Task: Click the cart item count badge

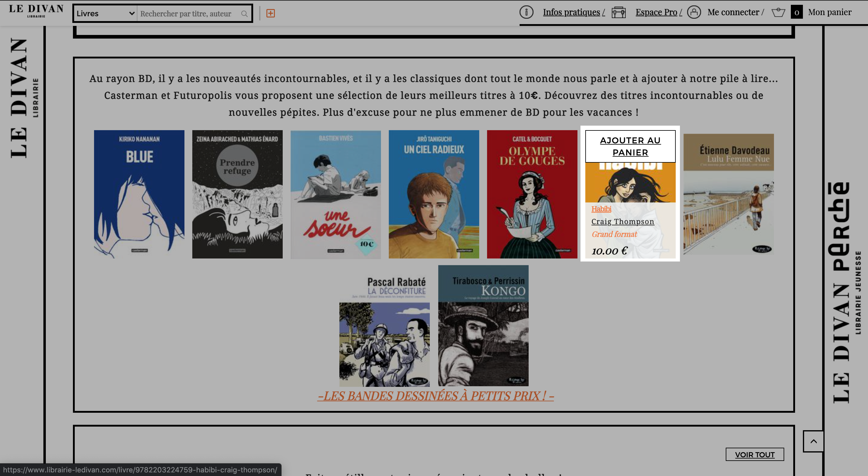Action: [797, 12]
